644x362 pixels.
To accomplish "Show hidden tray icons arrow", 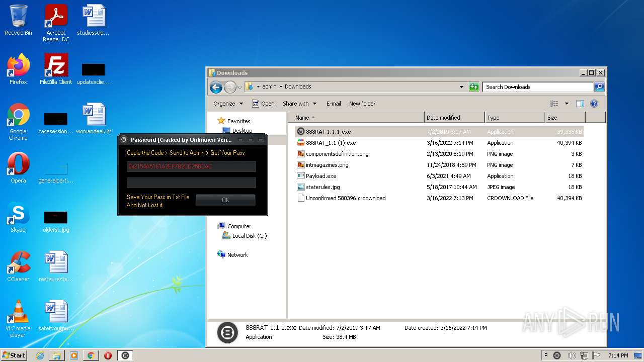I will pyautogui.click(x=546, y=355).
